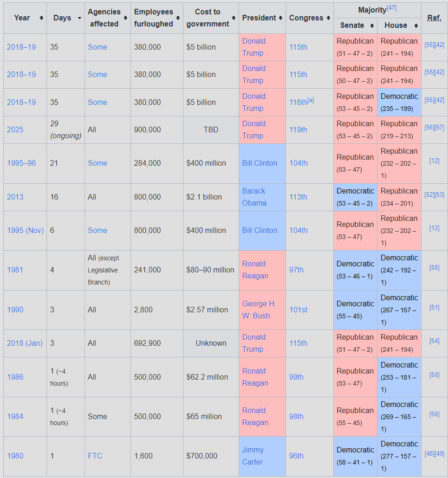Open 115th Congress link in 2018 (Jan) row

(x=298, y=343)
